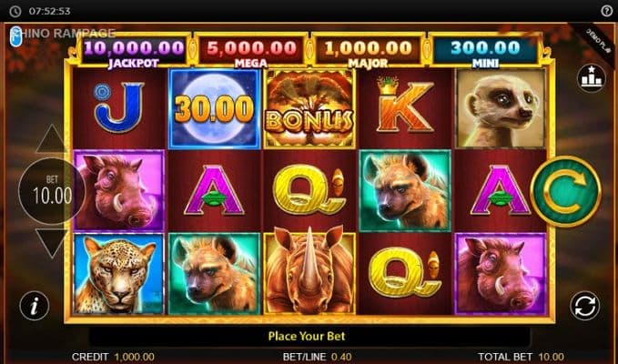Viewport: 618px width, 364px height.
Task: Click the rhino symbol on center reel
Action: click(309, 272)
